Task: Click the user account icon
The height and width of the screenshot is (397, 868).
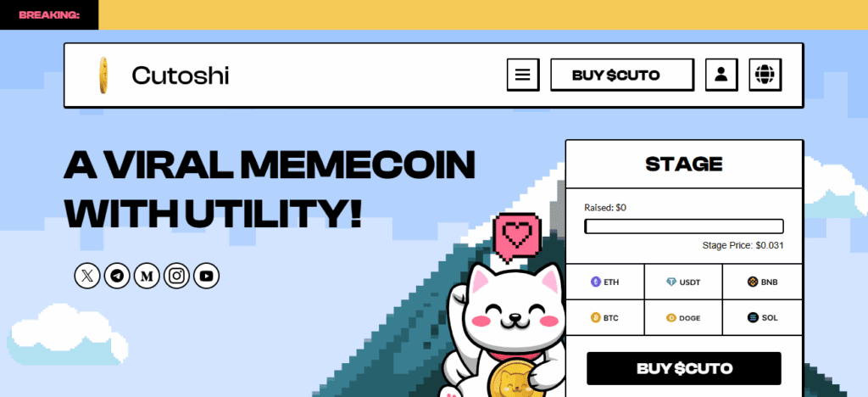Action: (721, 75)
